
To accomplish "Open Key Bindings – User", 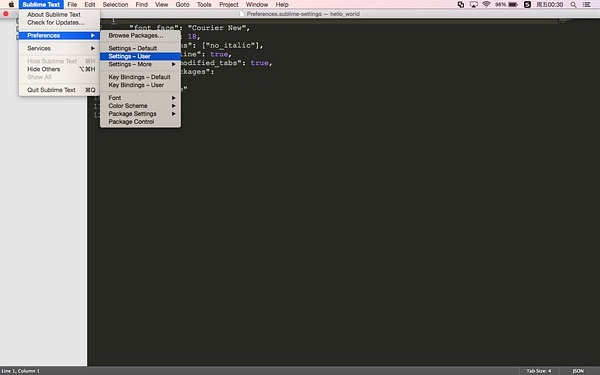I will [x=140, y=85].
